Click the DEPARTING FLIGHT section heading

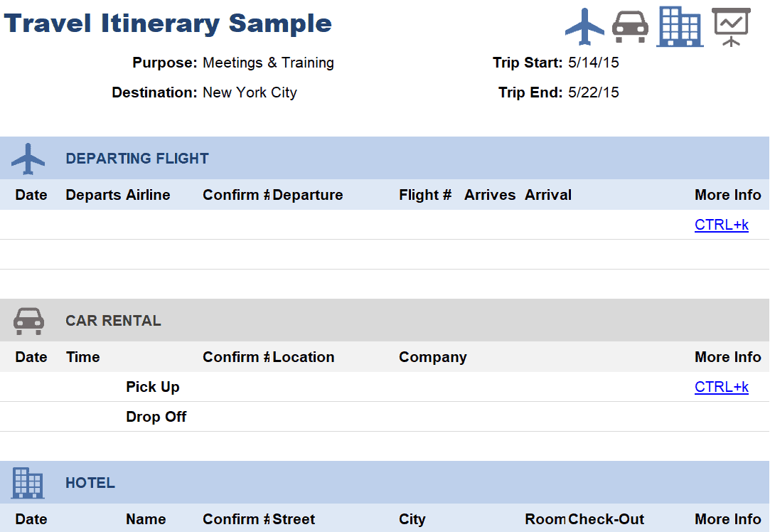click(x=137, y=159)
